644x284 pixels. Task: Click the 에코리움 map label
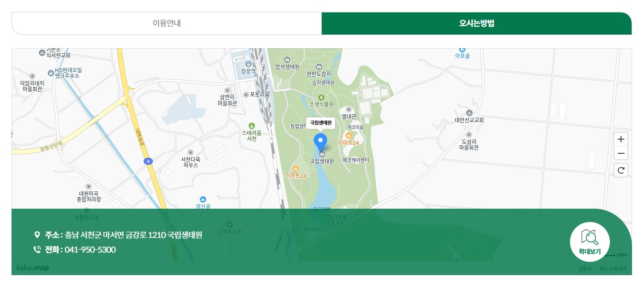coord(355,127)
